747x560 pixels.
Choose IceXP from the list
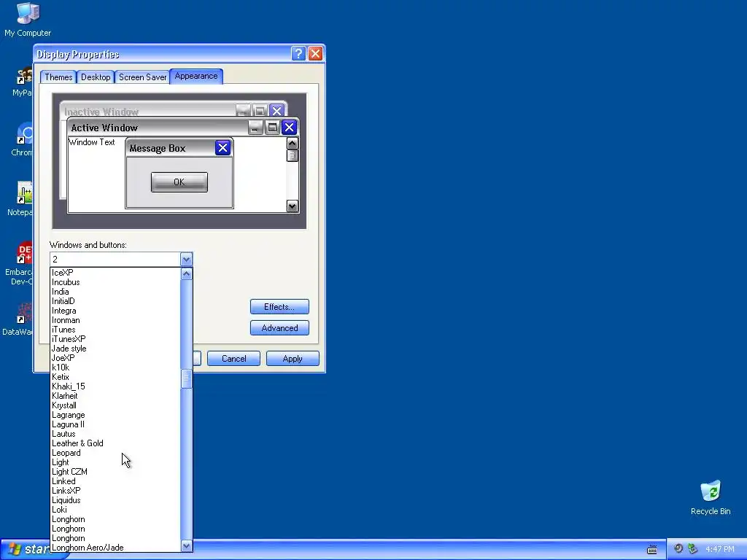click(115, 273)
